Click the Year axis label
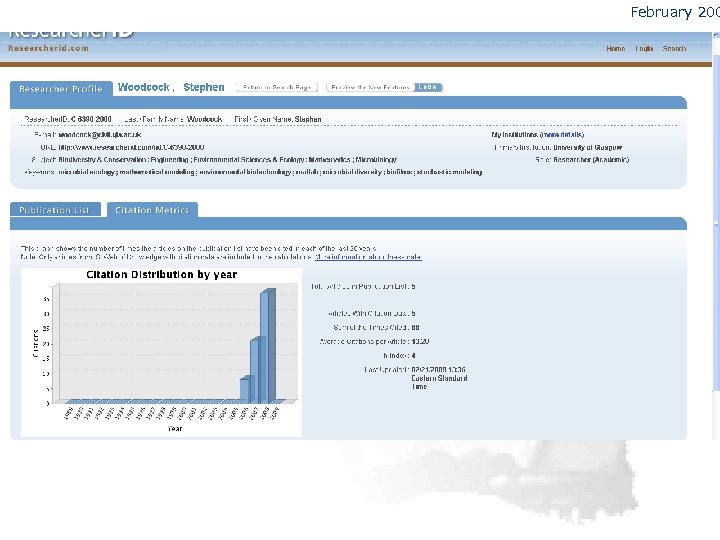The image size is (720, 540). pyautogui.click(x=174, y=428)
